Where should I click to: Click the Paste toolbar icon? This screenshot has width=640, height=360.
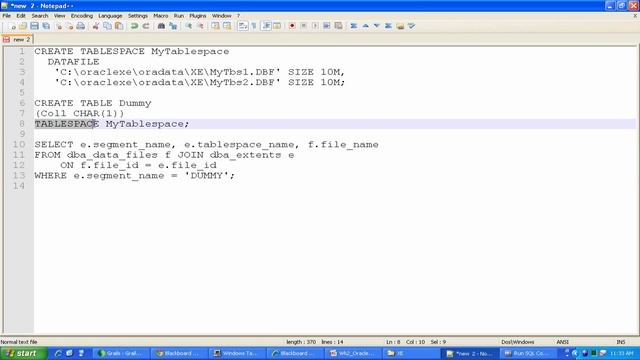coord(119,26)
